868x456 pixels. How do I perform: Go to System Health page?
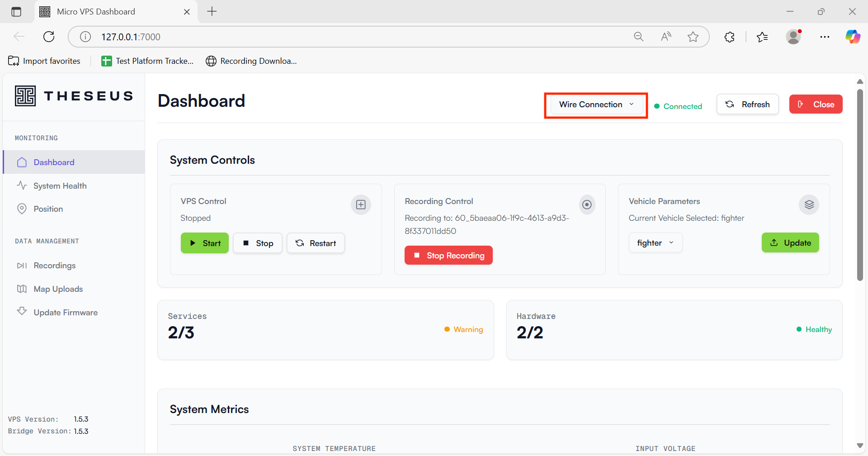pos(60,186)
